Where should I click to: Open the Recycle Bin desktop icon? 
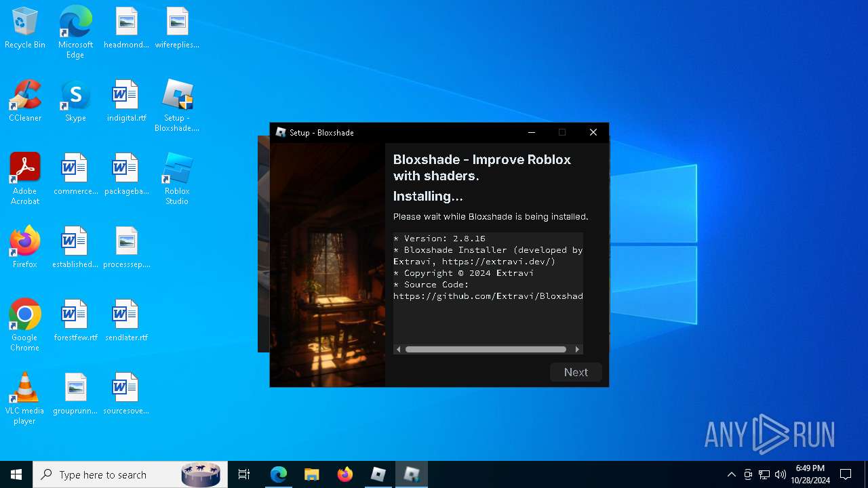coord(25,28)
